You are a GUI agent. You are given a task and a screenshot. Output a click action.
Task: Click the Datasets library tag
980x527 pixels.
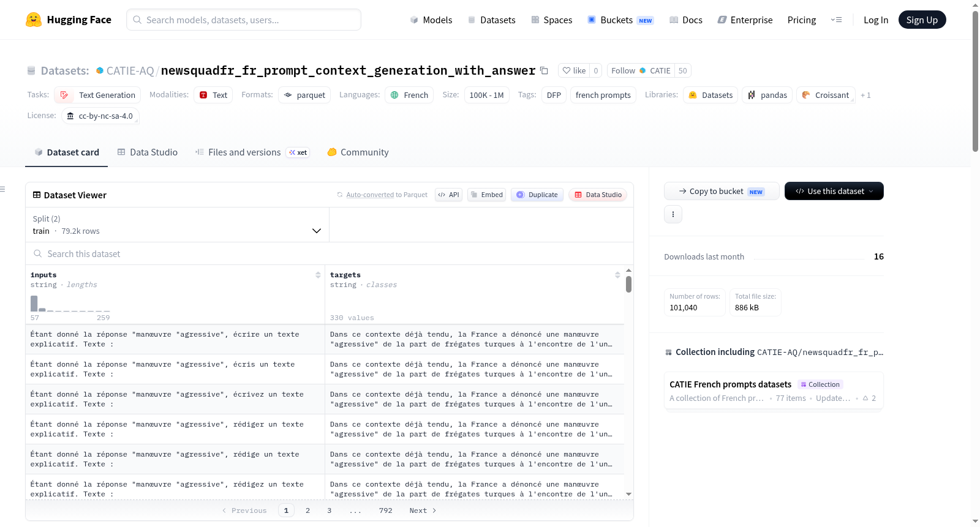click(x=710, y=95)
